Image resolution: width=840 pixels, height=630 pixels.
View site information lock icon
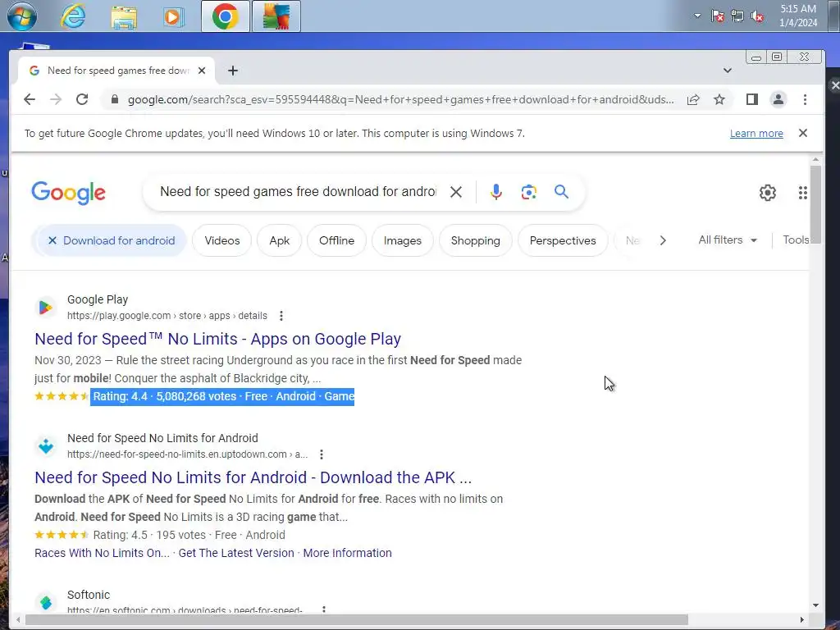pyautogui.click(x=114, y=99)
